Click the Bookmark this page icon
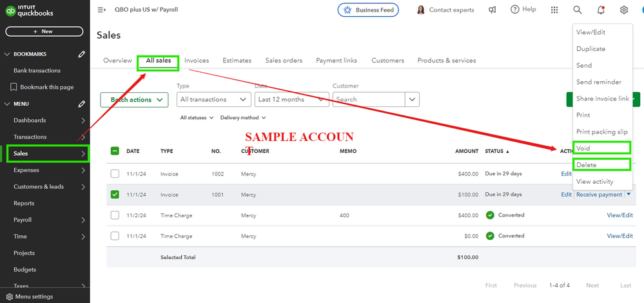 click(x=14, y=87)
